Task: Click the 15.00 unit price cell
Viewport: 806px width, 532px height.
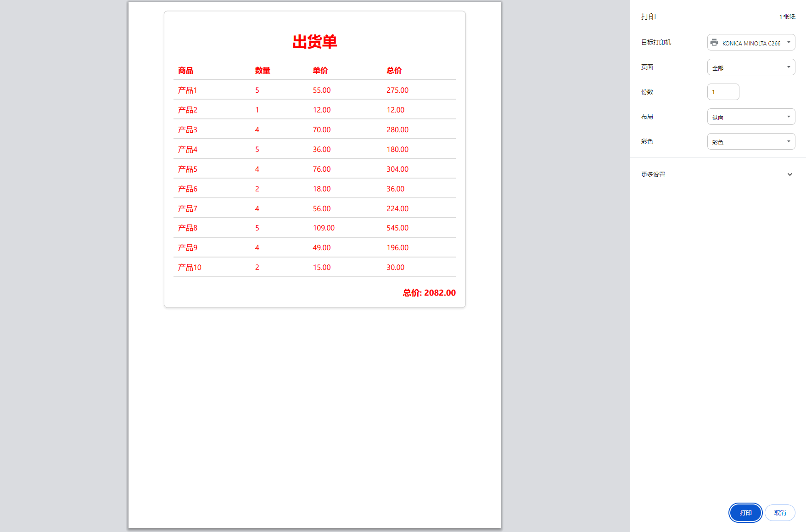Action: pos(322,267)
